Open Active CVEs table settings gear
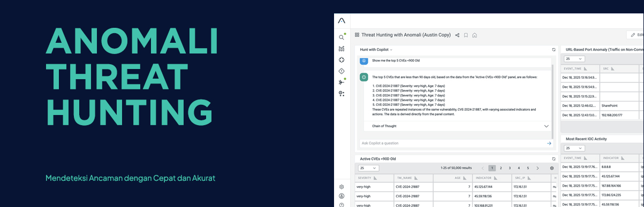The image size is (644, 207). [x=552, y=168]
